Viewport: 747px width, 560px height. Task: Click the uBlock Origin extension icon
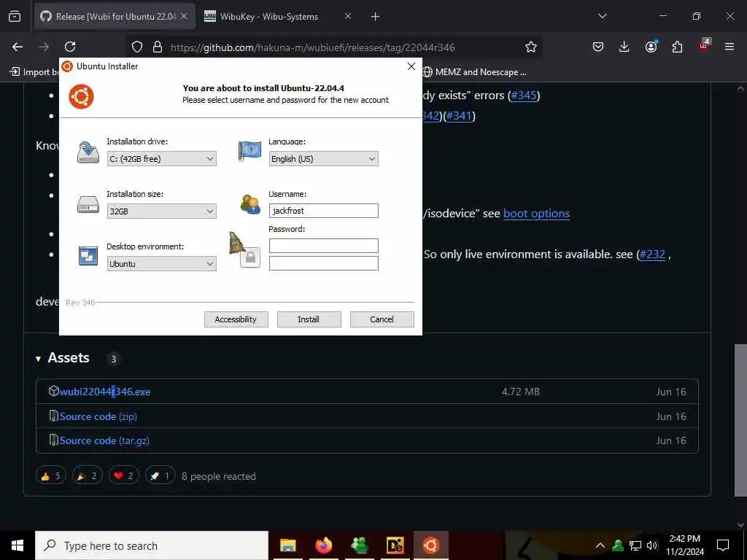click(704, 46)
